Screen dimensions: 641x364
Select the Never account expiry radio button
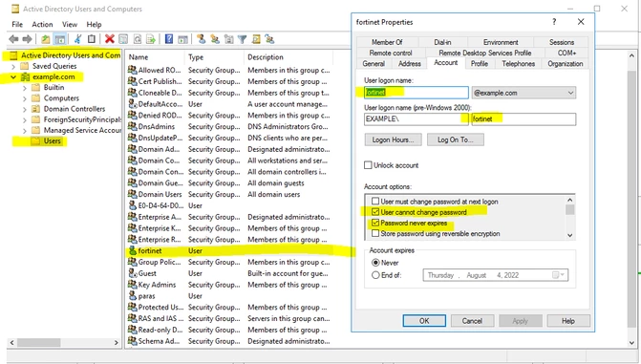pos(375,263)
